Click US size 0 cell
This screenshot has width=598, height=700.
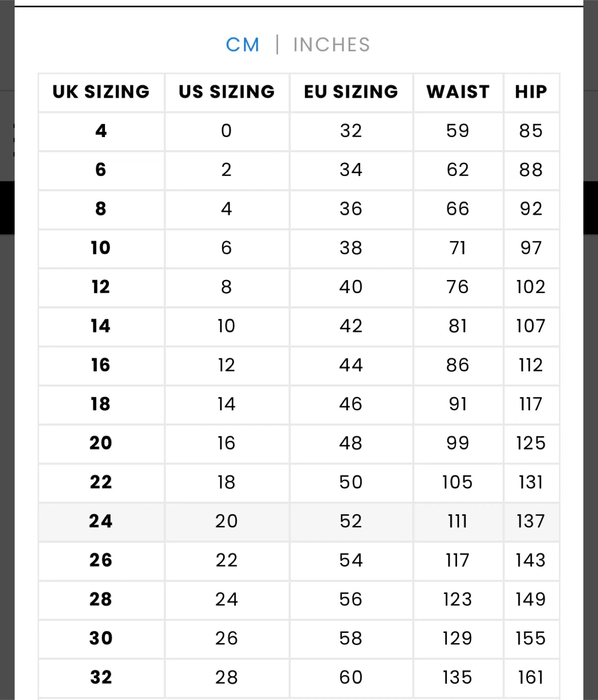227,131
